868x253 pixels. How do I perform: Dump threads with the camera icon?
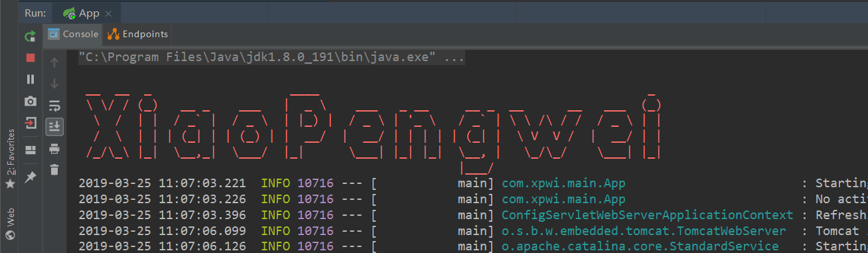coord(30,101)
